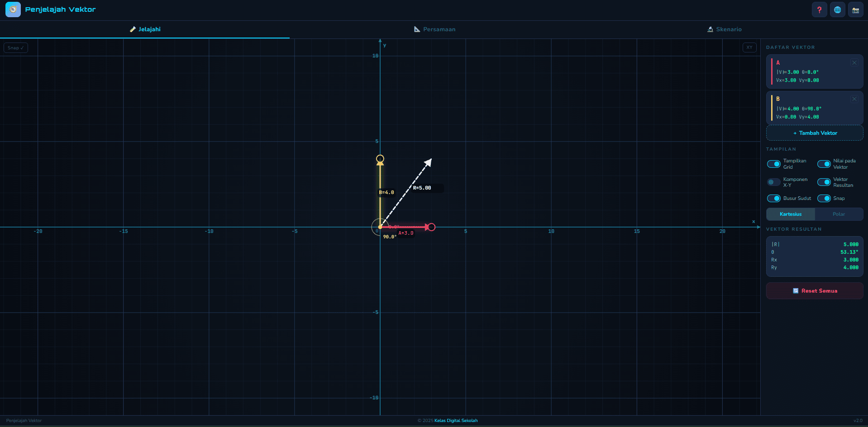Toggle the Tampilkan Grid switch
This screenshot has width=868, height=427.
pos(774,164)
